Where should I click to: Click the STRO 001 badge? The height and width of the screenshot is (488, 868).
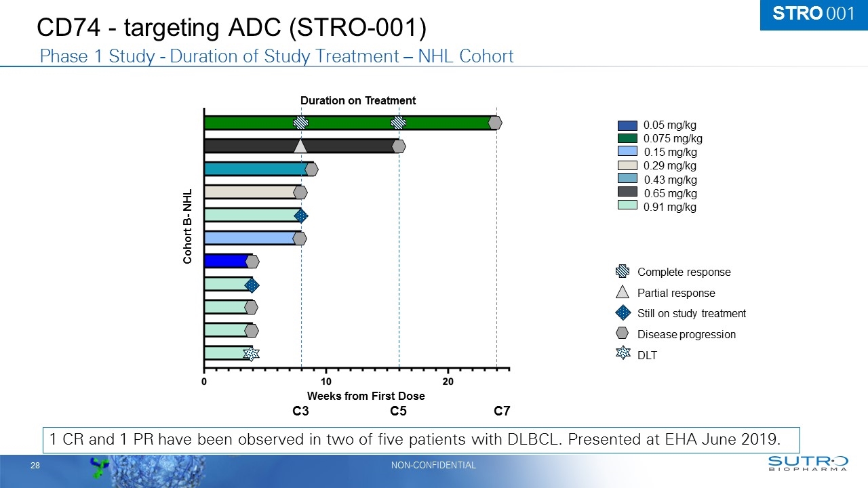pyautogui.click(x=813, y=14)
